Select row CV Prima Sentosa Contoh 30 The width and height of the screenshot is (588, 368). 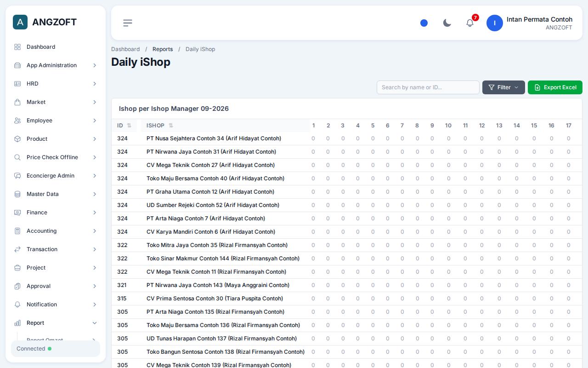[346, 299]
